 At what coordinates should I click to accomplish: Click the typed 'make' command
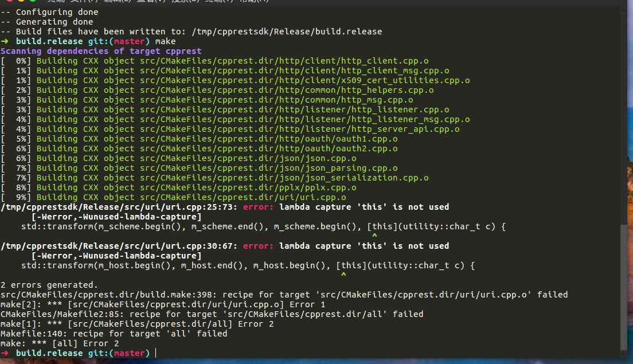pos(166,41)
